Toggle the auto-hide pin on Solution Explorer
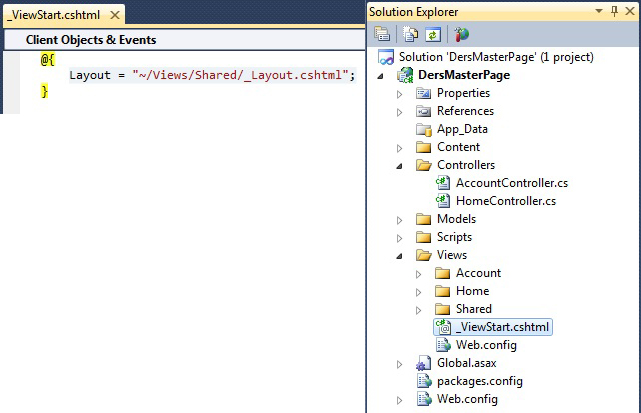This screenshot has width=641, height=413. pos(614,11)
